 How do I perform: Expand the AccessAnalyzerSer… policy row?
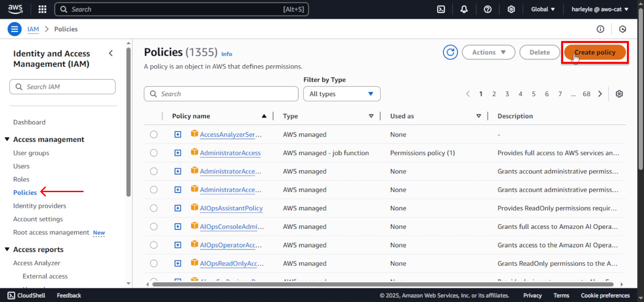click(x=178, y=134)
